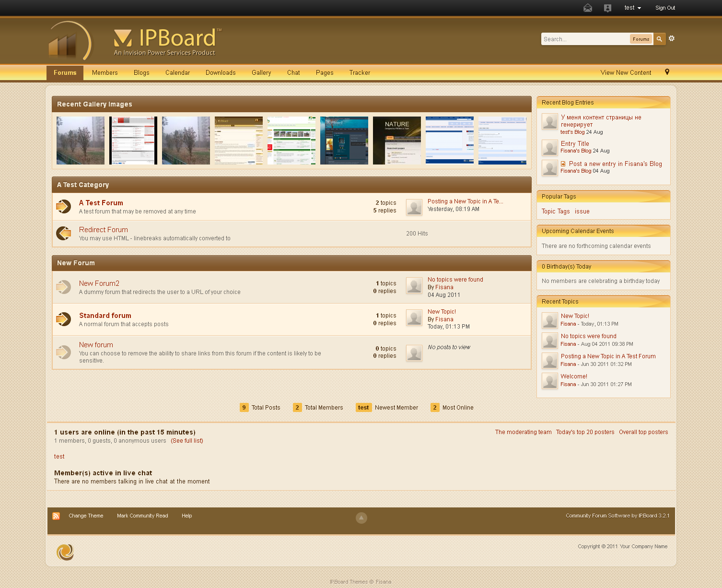
Task: Click Mark Community Read link
Action: (142, 516)
